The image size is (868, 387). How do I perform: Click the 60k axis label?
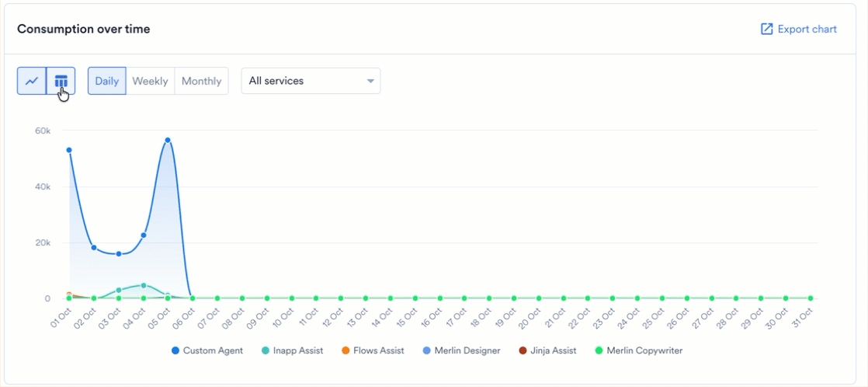(x=43, y=131)
